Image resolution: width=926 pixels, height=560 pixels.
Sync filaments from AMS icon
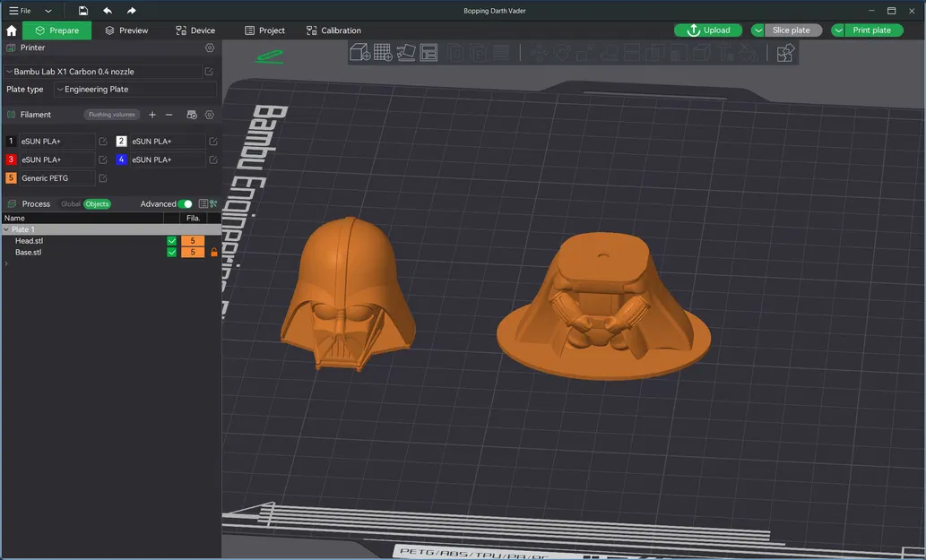pos(191,115)
